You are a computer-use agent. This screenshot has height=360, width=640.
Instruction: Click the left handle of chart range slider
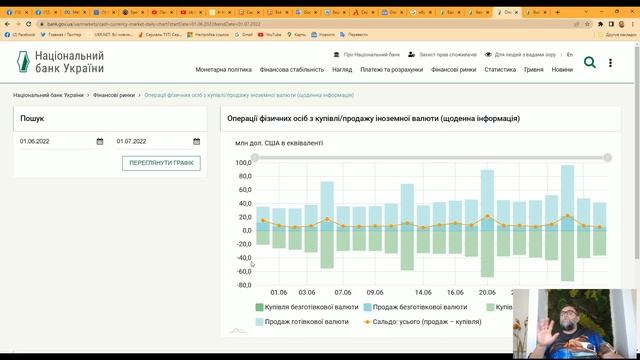tap(255, 158)
